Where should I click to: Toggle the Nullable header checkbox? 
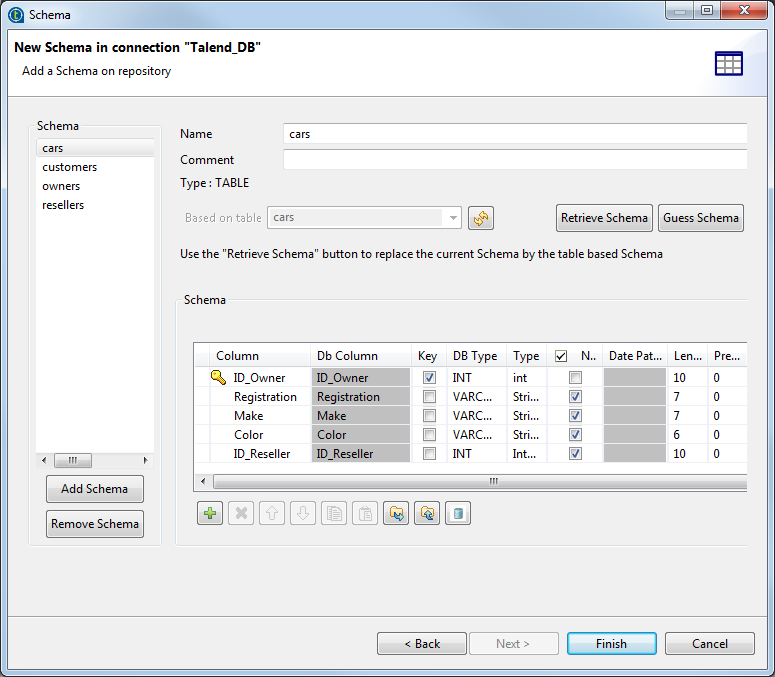(x=561, y=356)
